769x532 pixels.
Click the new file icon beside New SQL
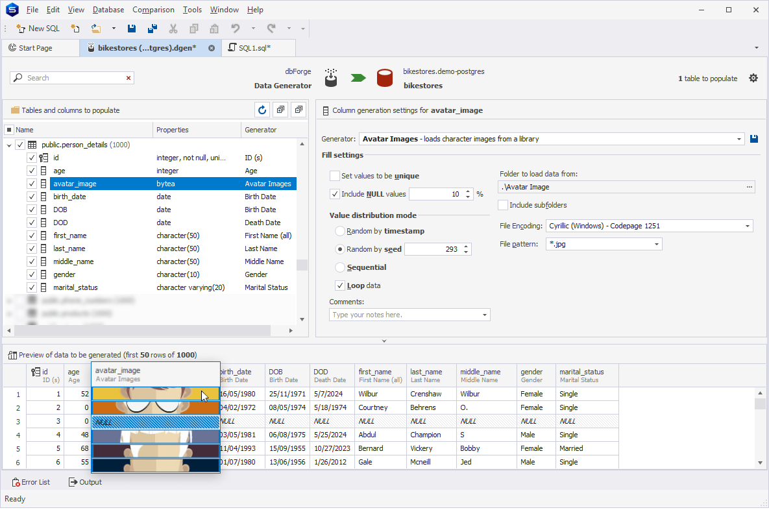point(75,29)
